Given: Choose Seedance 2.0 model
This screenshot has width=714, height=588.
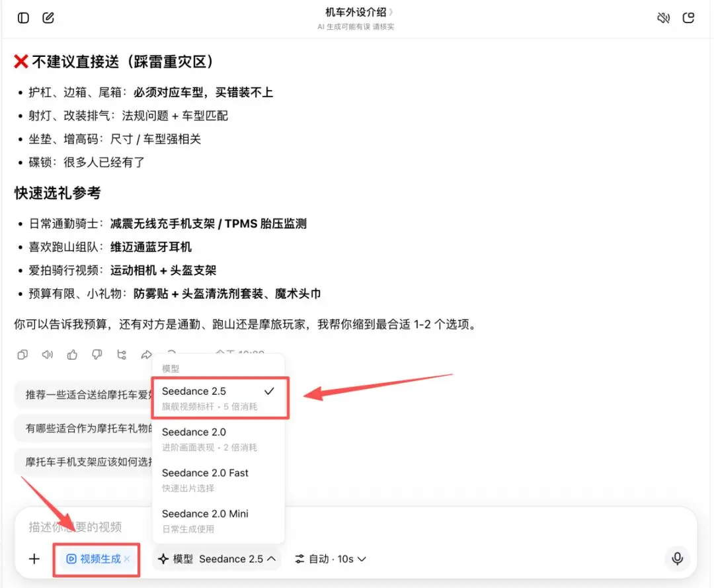Looking at the screenshot, I should (219, 439).
